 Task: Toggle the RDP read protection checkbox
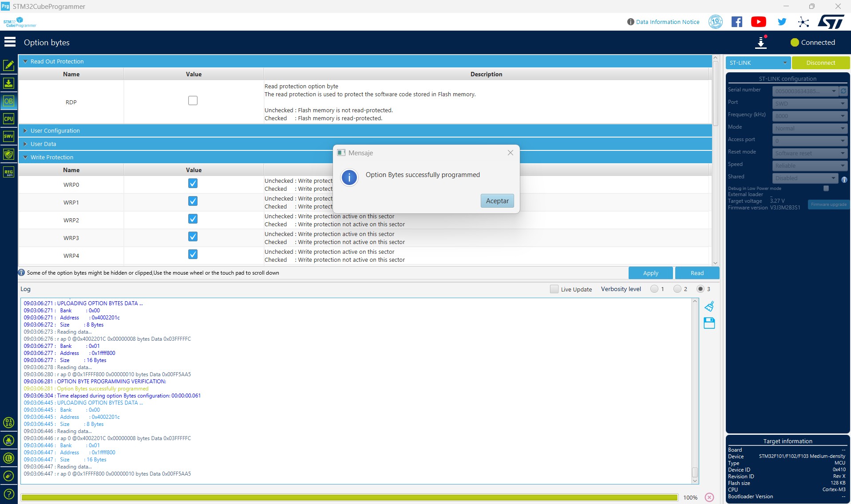193,101
